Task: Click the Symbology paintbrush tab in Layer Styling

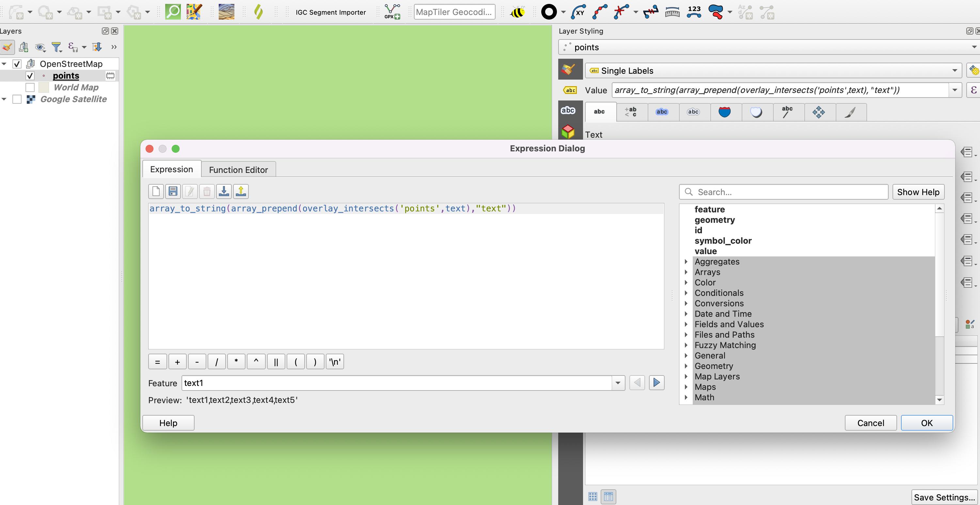Action: [x=569, y=69]
